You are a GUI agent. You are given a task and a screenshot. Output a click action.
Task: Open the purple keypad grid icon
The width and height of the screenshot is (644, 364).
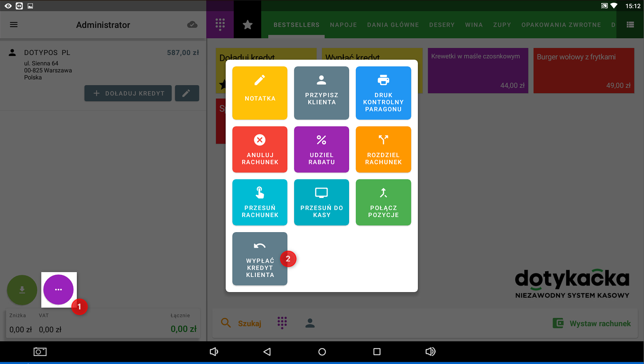[x=220, y=25]
